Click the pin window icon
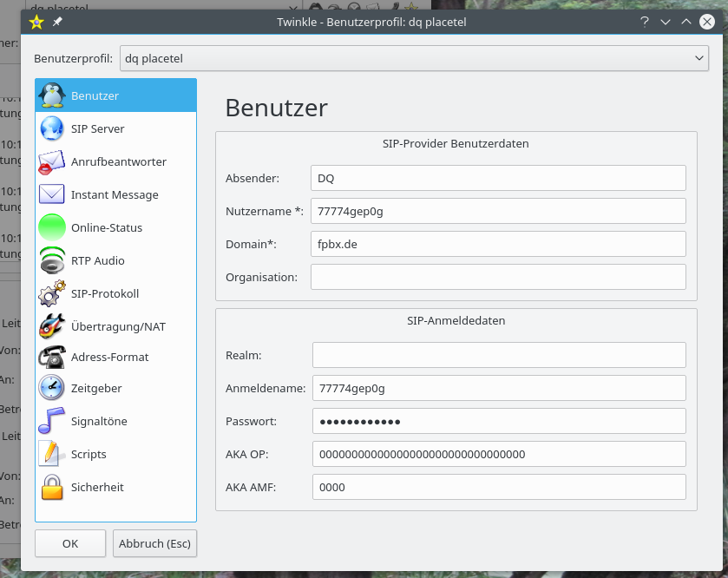 pyautogui.click(x=57, y=22)
